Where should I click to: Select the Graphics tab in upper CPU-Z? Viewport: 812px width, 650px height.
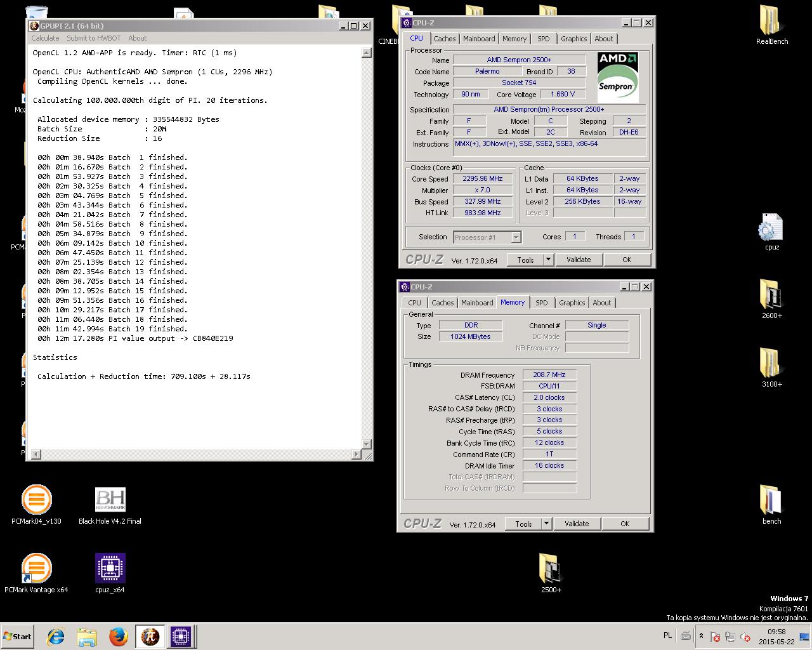click(573, 39)
